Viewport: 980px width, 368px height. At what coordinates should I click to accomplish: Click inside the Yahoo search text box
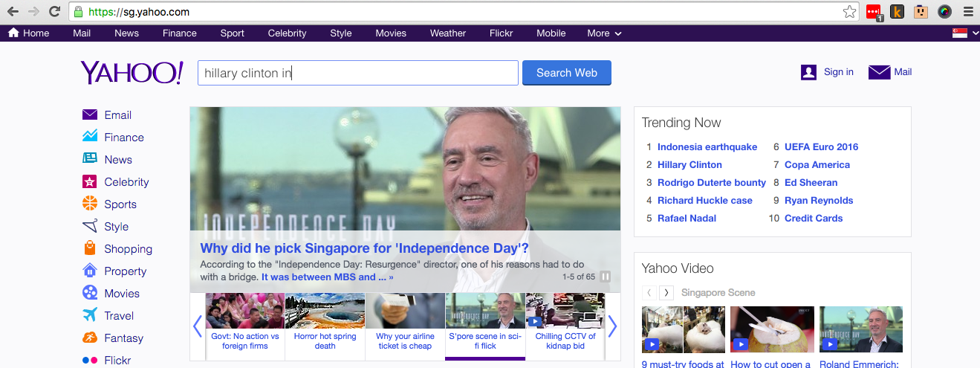[x=357, y=73]
